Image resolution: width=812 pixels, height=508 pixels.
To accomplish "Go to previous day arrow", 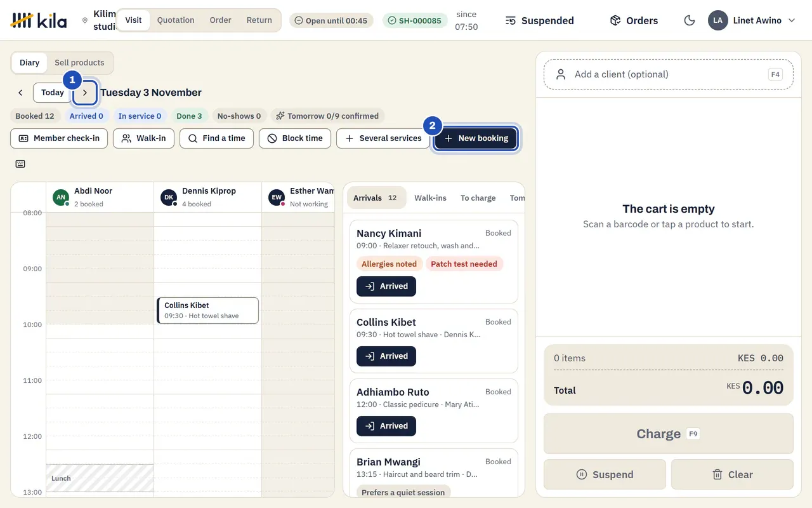I will point(20,93).
